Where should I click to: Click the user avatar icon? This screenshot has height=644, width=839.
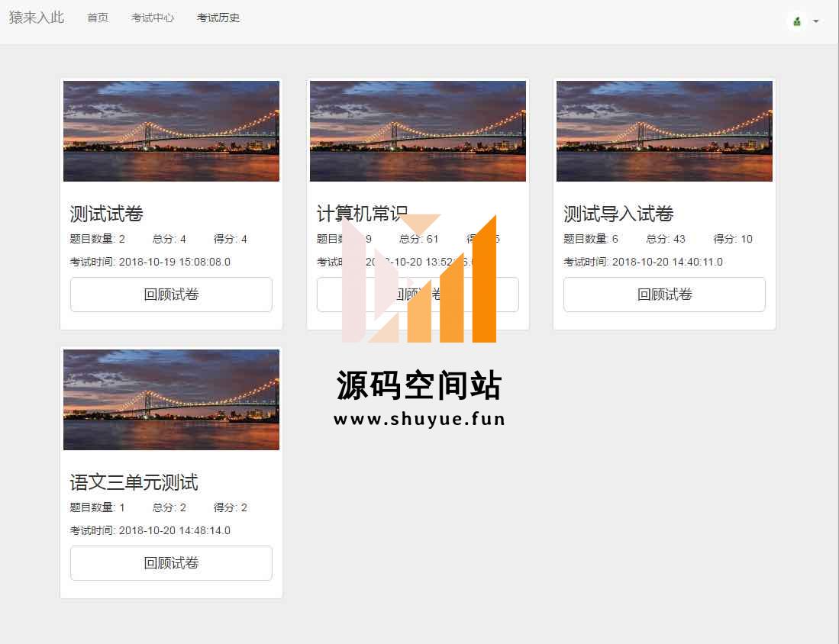797,21
